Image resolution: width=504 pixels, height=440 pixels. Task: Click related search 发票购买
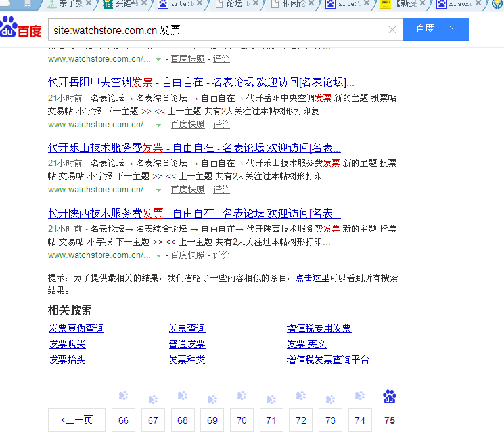pos(67,343)
